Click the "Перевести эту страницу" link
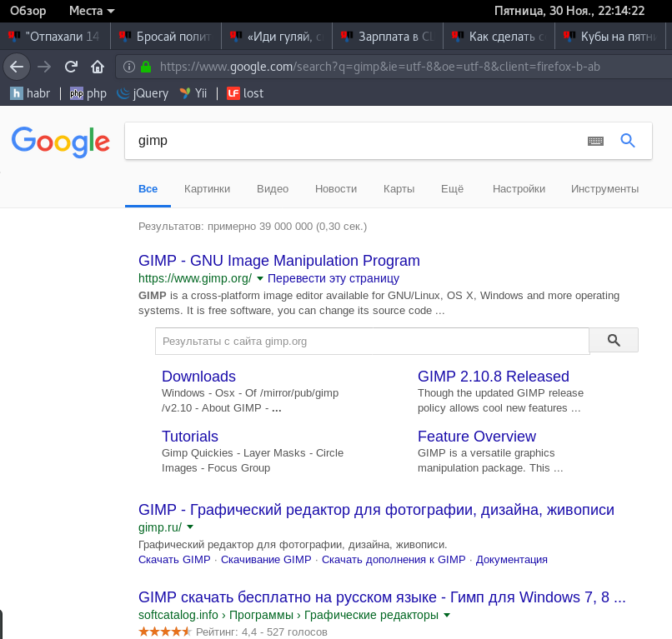Screen dimensions: 672x639 [x=333, y=278]
